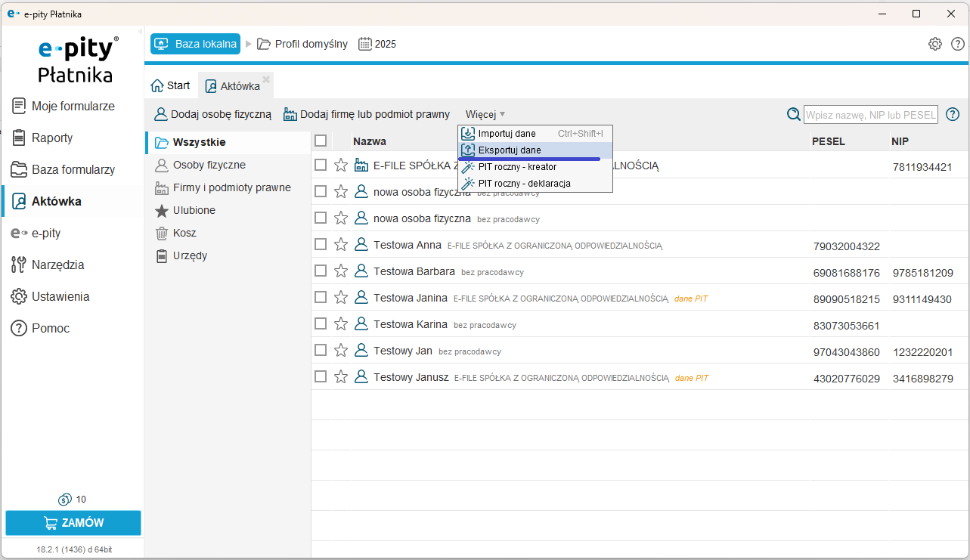Close the Aktówka tab
This screenshot has width=970, height=560.
click(x=266, y=79)
